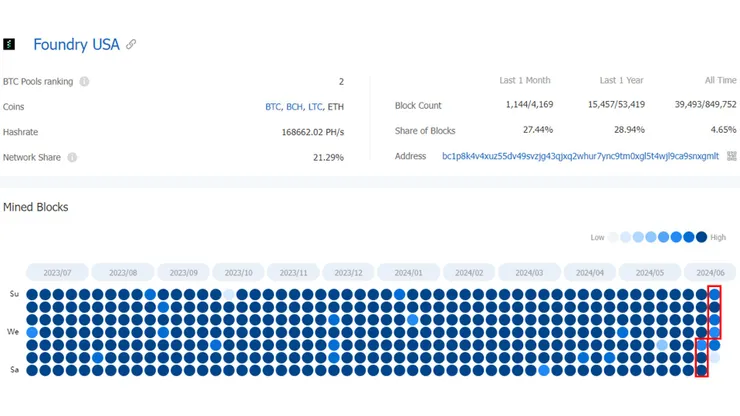
Task: Click share of blocks 28.94%
Action: coord(629,130)
